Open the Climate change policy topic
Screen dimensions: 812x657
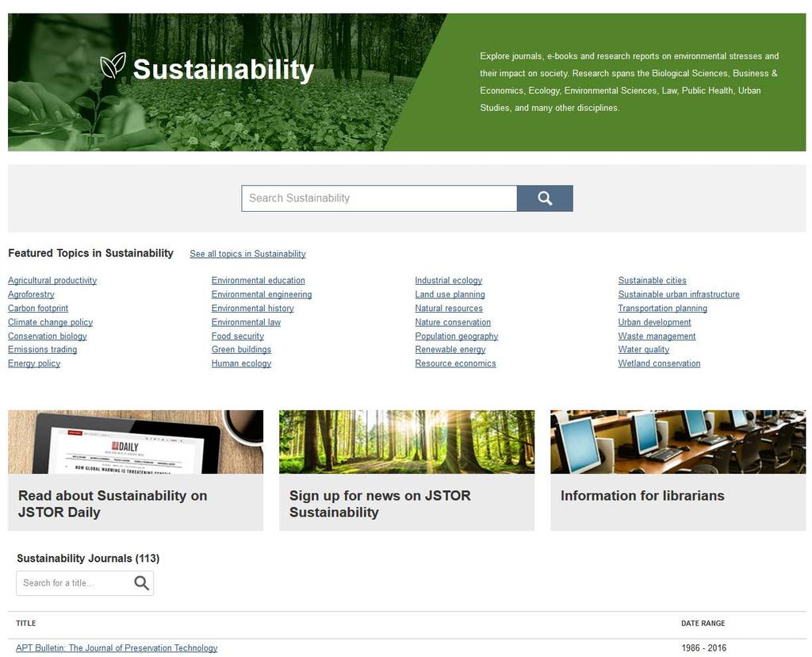point(50,322)
